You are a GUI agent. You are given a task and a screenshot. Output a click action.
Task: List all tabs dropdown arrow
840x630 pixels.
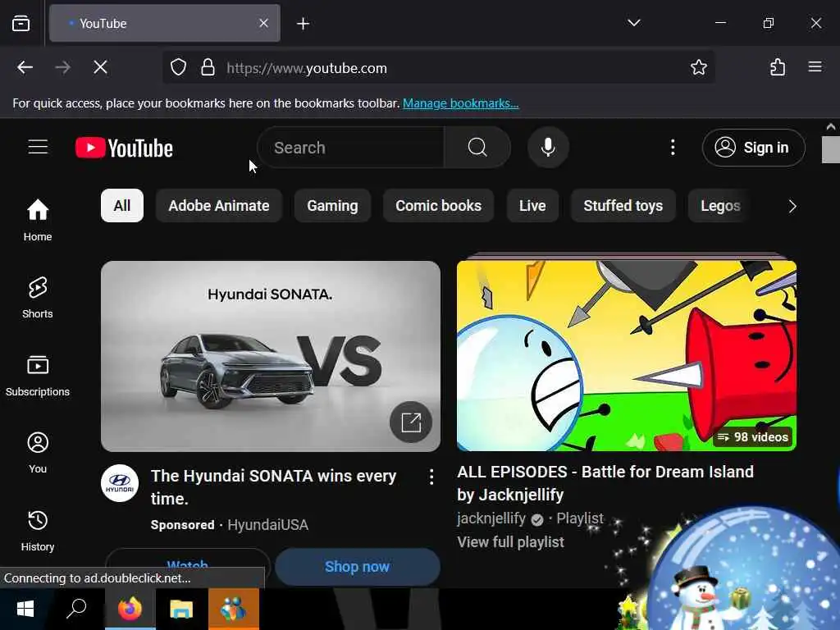(x=634, y=23)
